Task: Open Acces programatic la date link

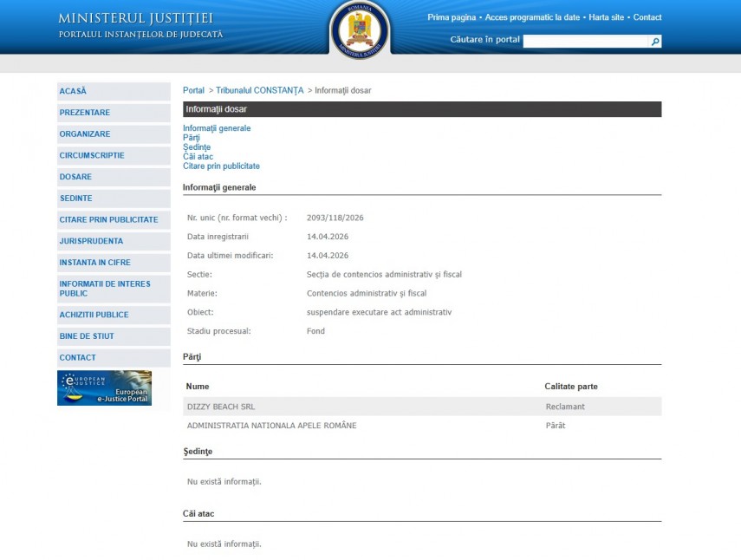Action: (532, 17)
